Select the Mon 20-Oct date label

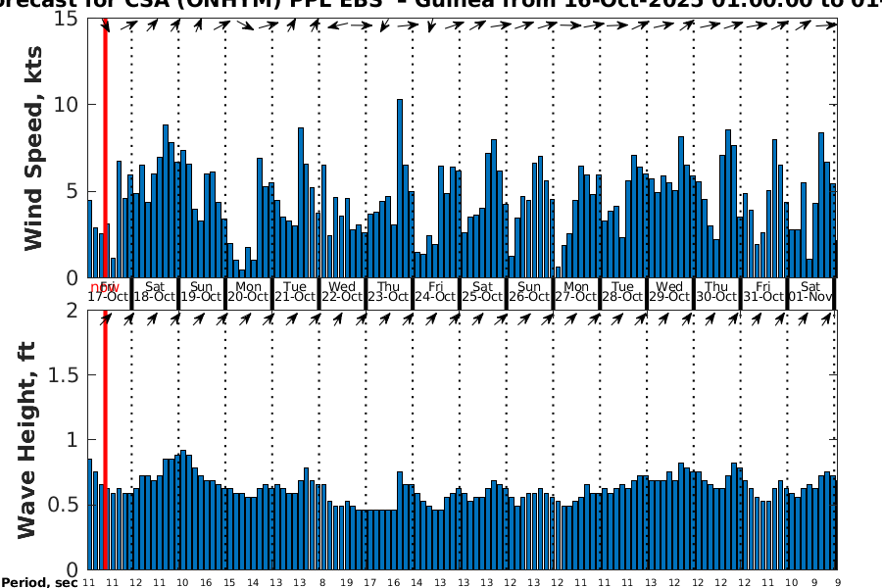(x=248, y=291)
